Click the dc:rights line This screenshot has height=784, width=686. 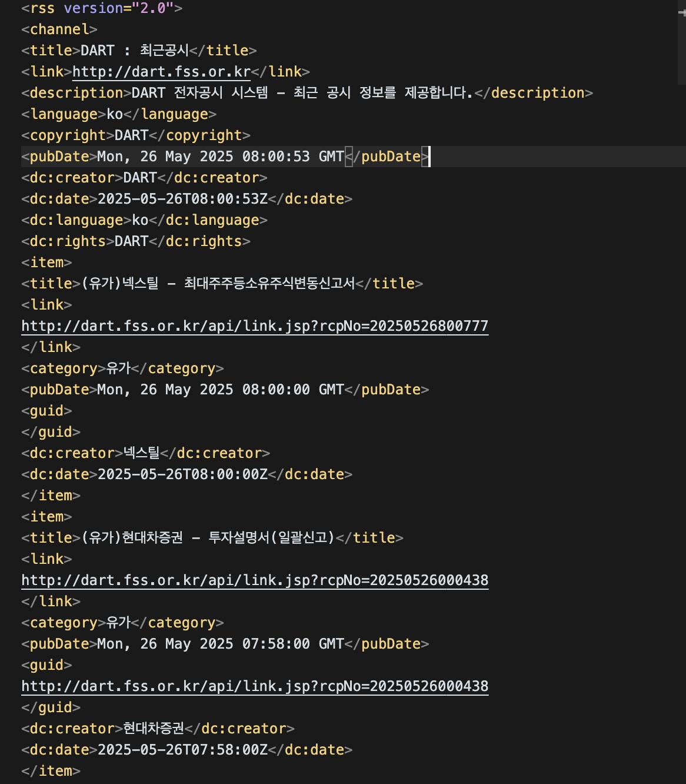tap(136, 241)
